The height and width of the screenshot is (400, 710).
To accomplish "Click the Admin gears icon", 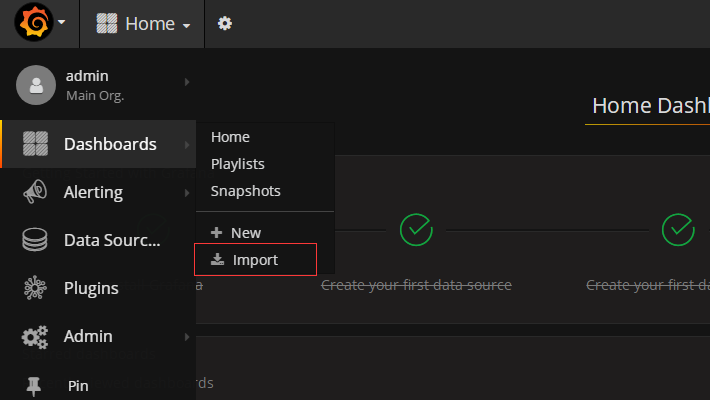I will pos(35,337).
